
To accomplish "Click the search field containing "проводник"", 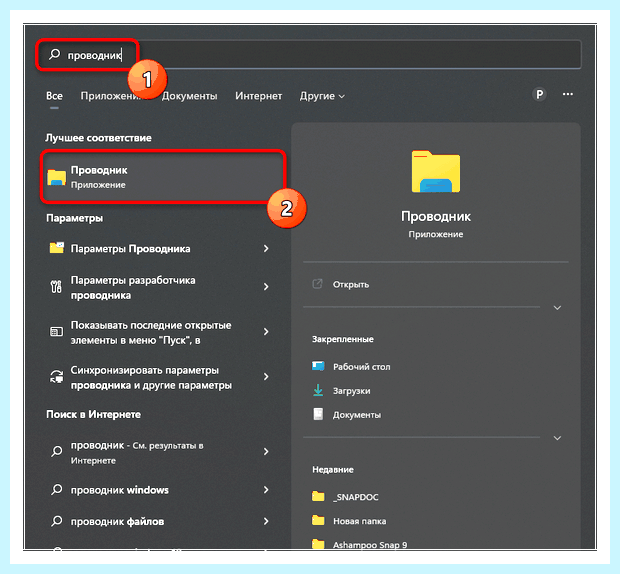I will tap(309, 55).
